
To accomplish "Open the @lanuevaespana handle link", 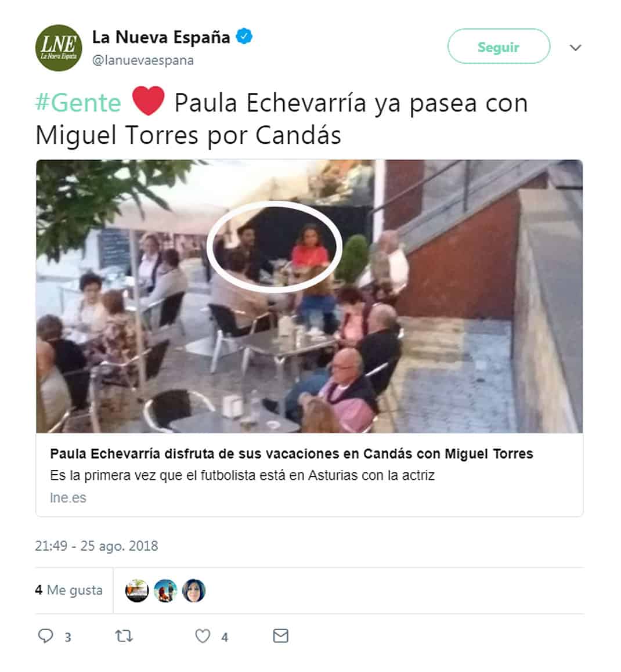I will (143, 60).
